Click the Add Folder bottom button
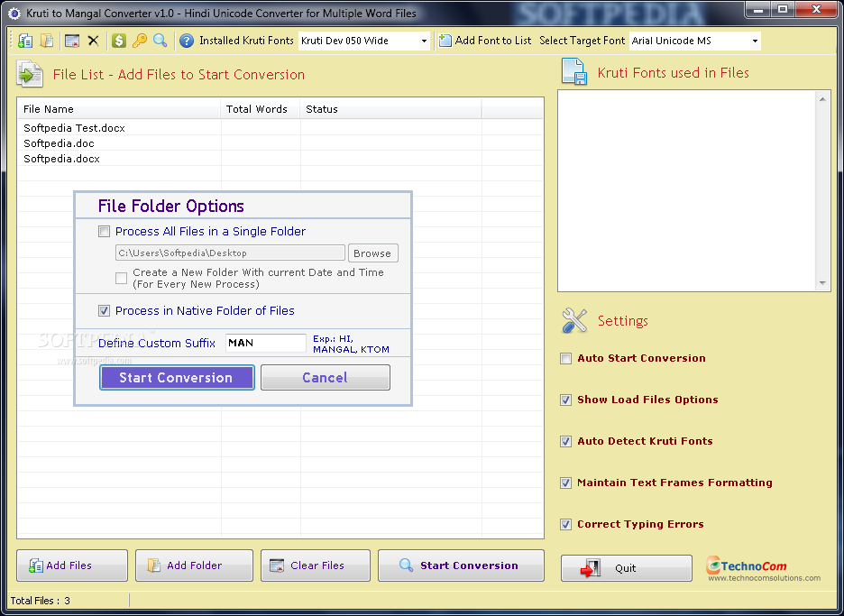844x616 pixels. click(x=194, y=565)
